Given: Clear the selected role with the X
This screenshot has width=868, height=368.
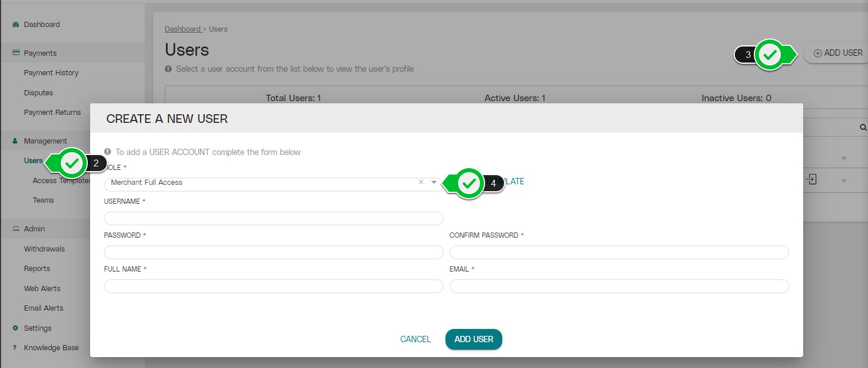Looking at the screenshot, I should pyautogui.click(x=420, y=181).
